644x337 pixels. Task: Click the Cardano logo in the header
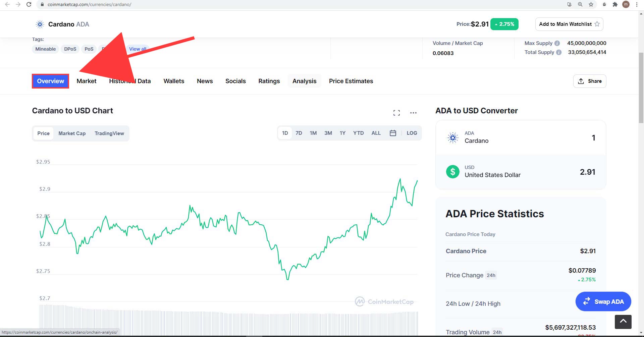pyautogui.click(x=40, y=24)
